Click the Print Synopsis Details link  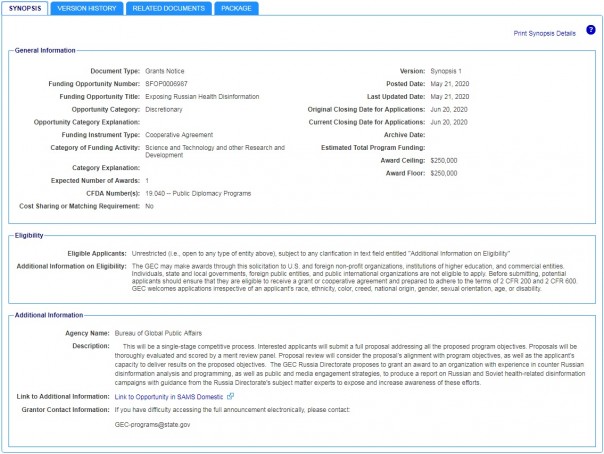pos(544,33)
